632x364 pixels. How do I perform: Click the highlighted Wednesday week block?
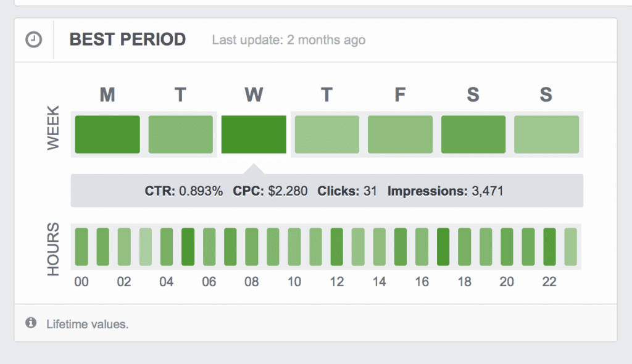(254, 134)
